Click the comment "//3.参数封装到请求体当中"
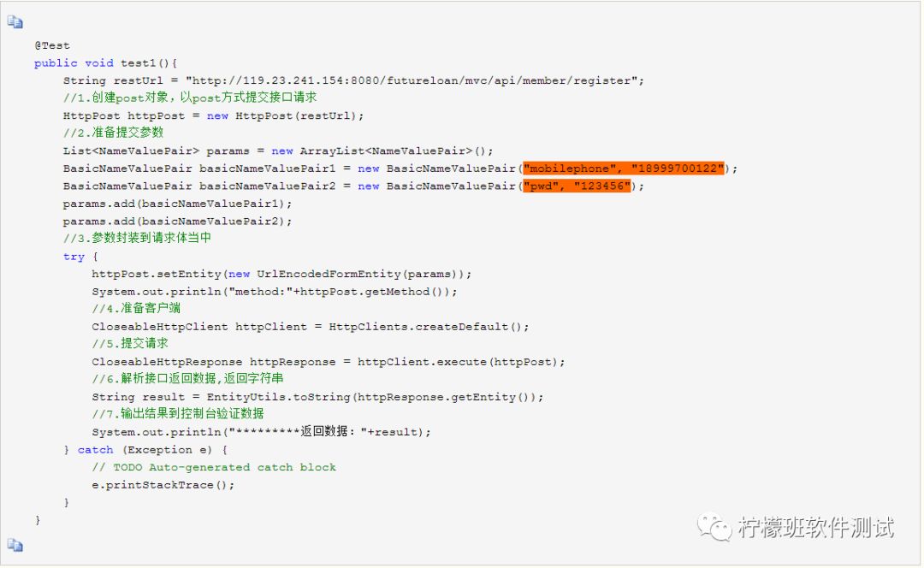924x568 pixels. coord(137,238)
